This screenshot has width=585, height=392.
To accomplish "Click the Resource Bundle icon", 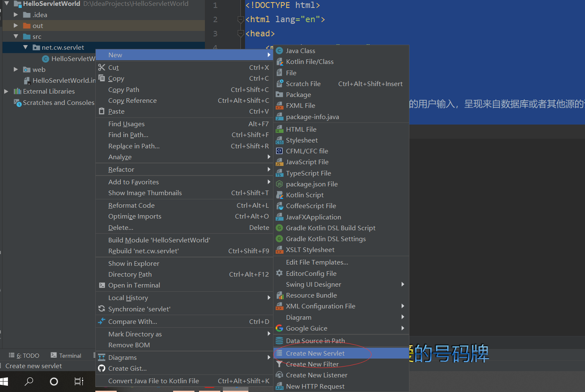I will pos(280,295).
